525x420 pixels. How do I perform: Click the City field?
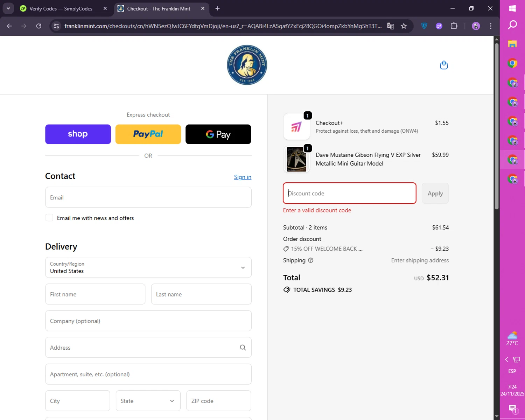click(x=78, y=401)
